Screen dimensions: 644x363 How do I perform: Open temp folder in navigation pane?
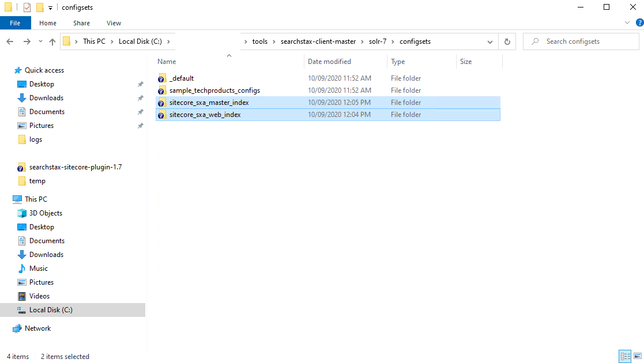click(37, 181)
